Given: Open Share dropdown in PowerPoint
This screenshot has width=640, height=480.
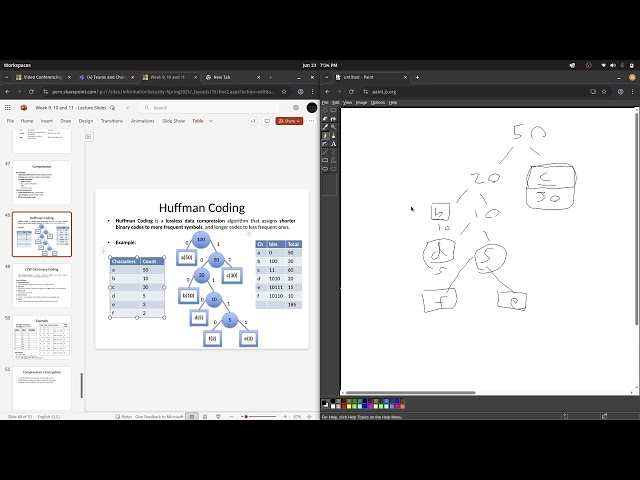Looking at the screenshot, I should [289, 121].
